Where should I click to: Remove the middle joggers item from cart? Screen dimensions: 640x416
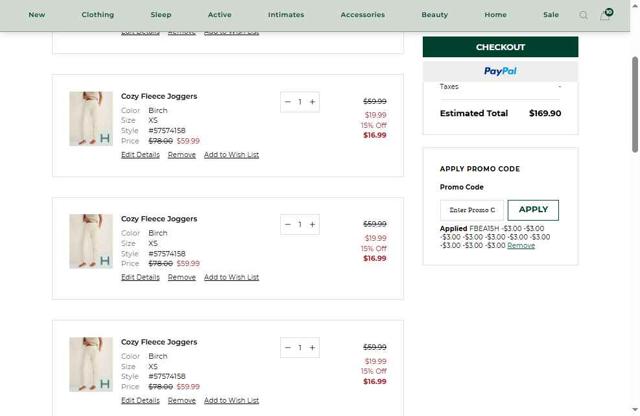point(182,277)
